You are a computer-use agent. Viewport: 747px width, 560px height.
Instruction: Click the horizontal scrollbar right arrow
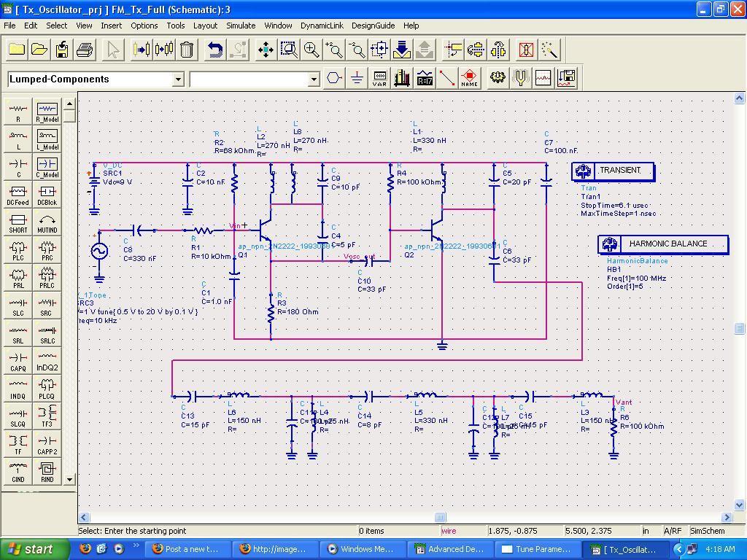(x=727, y=517)
